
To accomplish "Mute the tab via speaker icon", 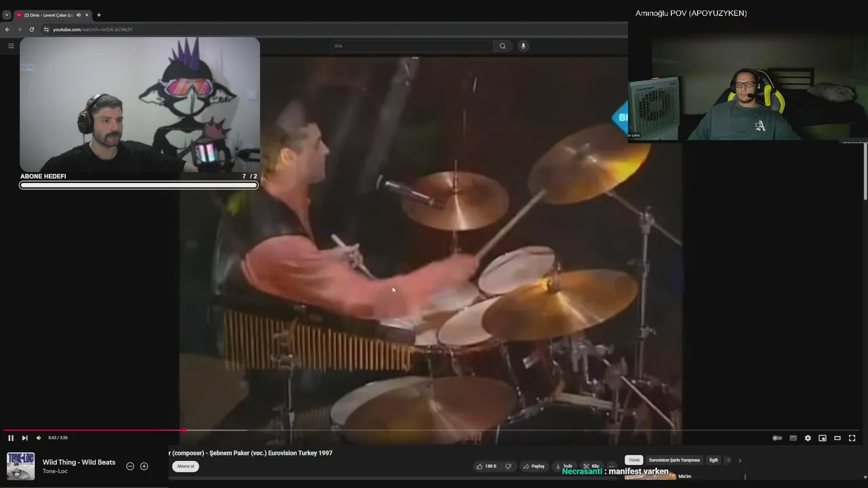I will pyautogui.click(x=79, y=14).
